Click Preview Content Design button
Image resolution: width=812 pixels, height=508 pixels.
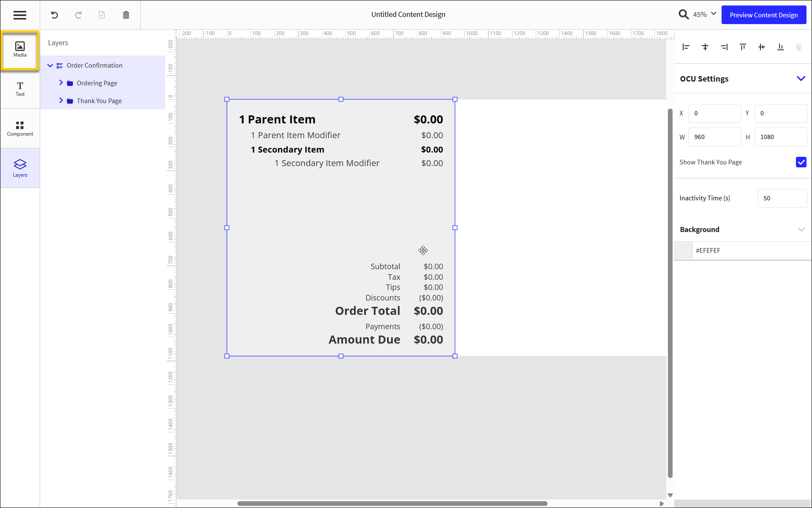coord(764,15)
